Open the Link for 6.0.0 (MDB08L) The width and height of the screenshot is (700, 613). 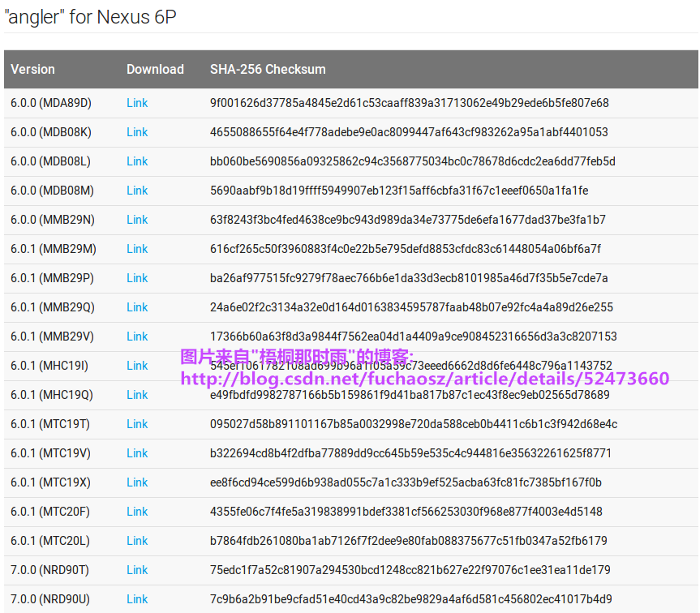click(x=137, y=161)
